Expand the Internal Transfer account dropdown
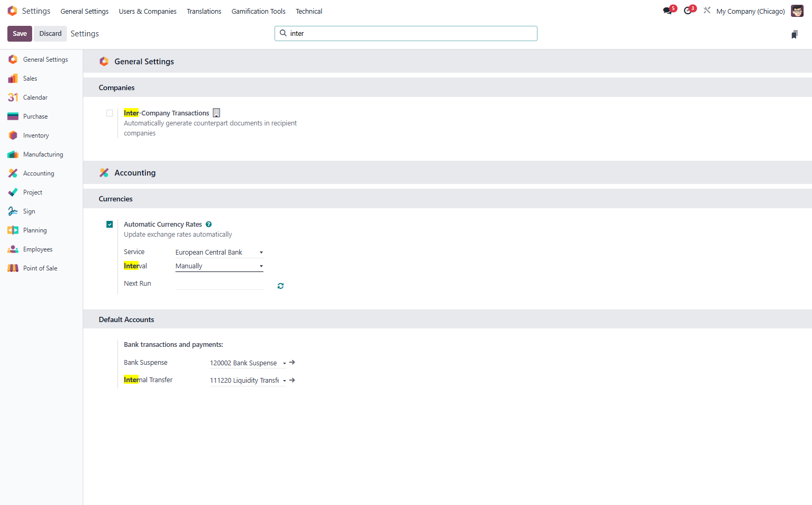The image size is (812, 505). pos(285,381)
